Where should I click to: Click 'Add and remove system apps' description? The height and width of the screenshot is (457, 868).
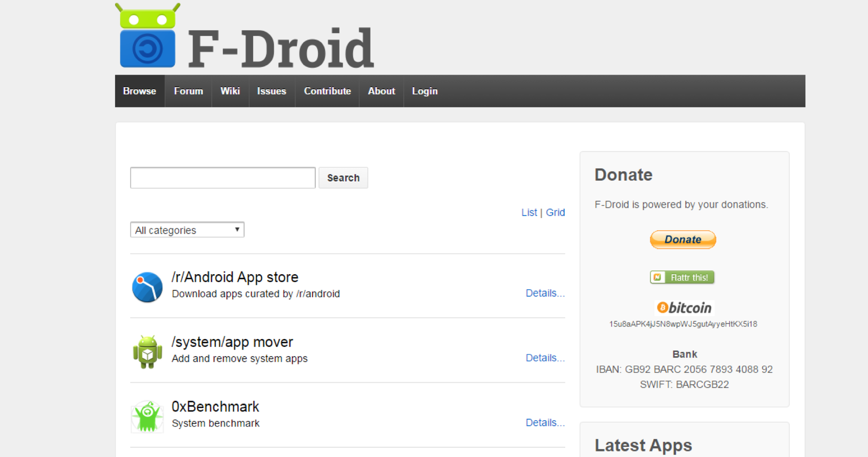240,359
